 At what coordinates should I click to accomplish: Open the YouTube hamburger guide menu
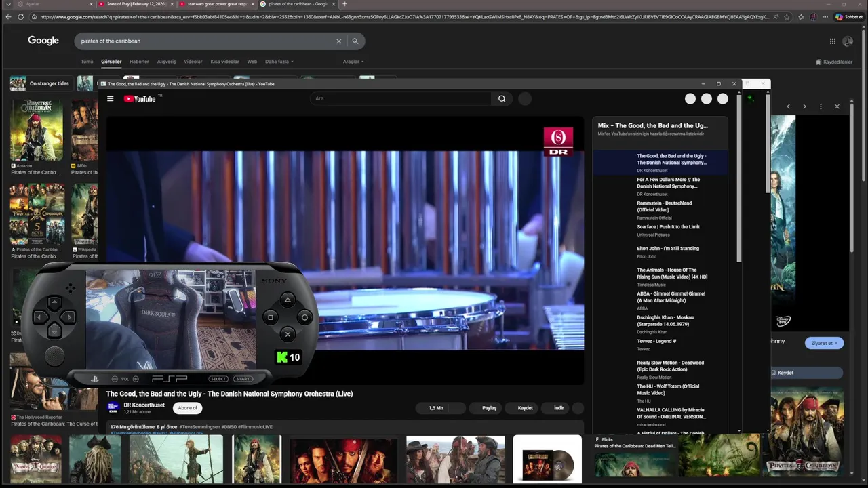[110, 99]
